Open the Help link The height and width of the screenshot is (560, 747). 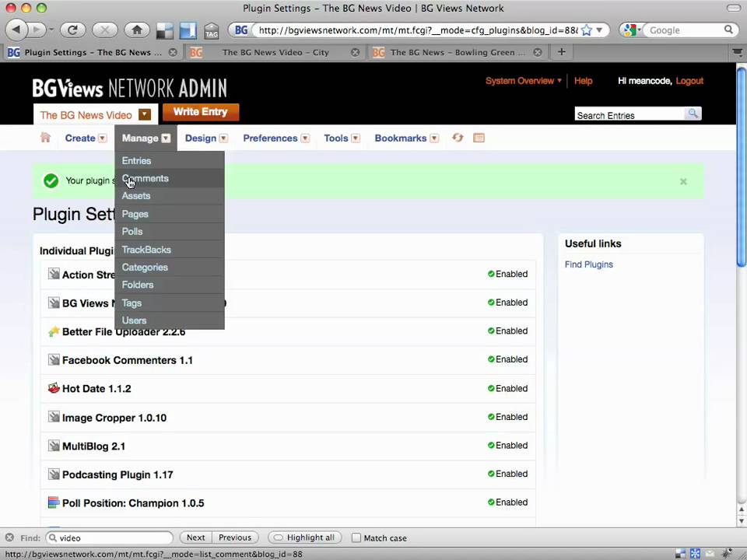[x=583, y=81]
